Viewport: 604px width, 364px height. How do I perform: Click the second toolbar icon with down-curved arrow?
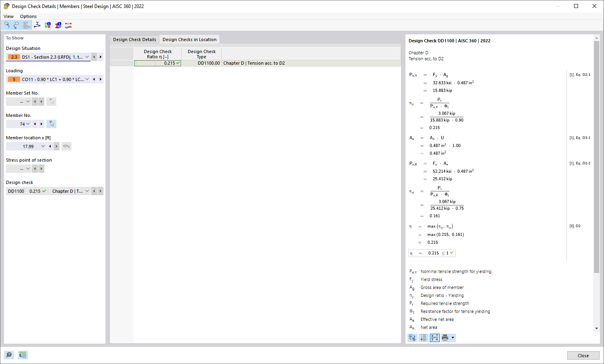[x=16, y=25]
